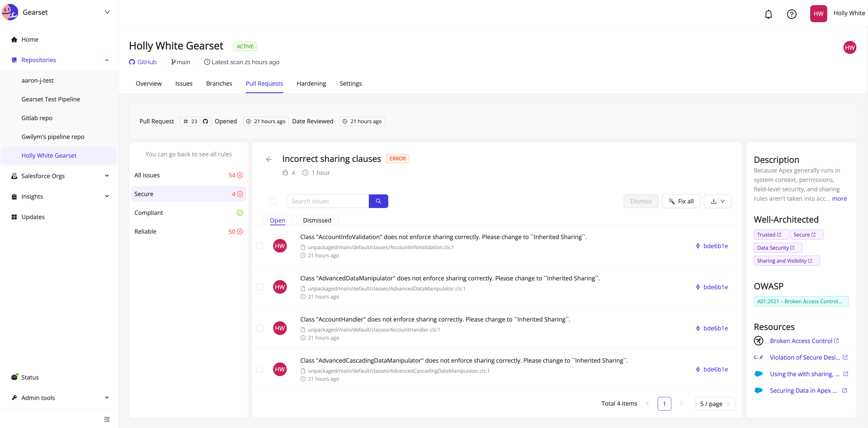Expand the Salesforce Orgs sidebar section
This screenshot has height=428, width=868.
point(107,176)
